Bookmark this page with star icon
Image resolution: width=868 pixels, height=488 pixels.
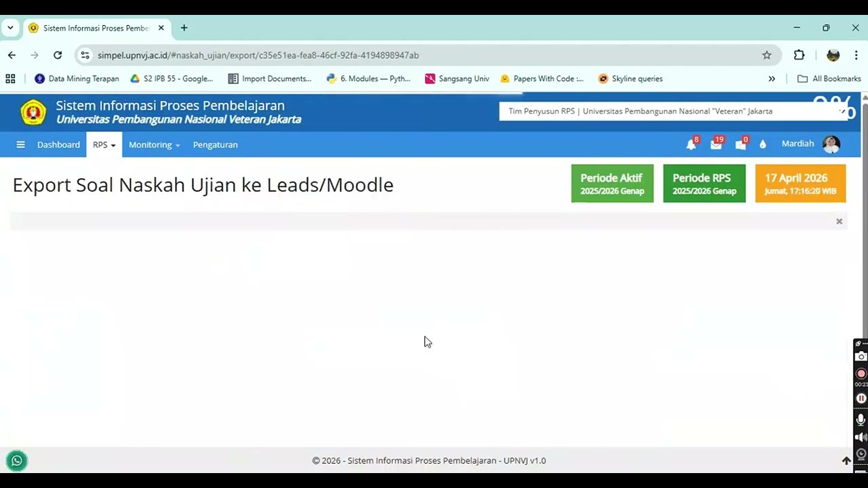[767, 55]
